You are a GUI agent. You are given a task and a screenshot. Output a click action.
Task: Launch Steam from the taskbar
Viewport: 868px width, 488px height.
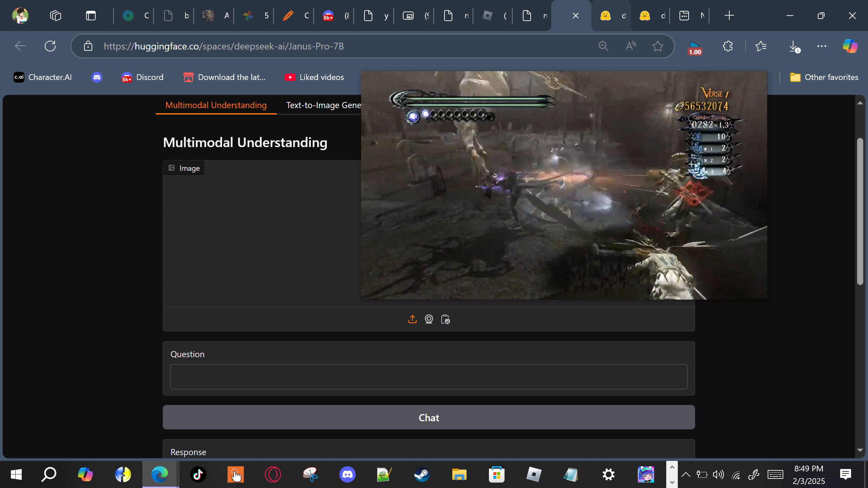pyautogui.click(x=422, y=474)
